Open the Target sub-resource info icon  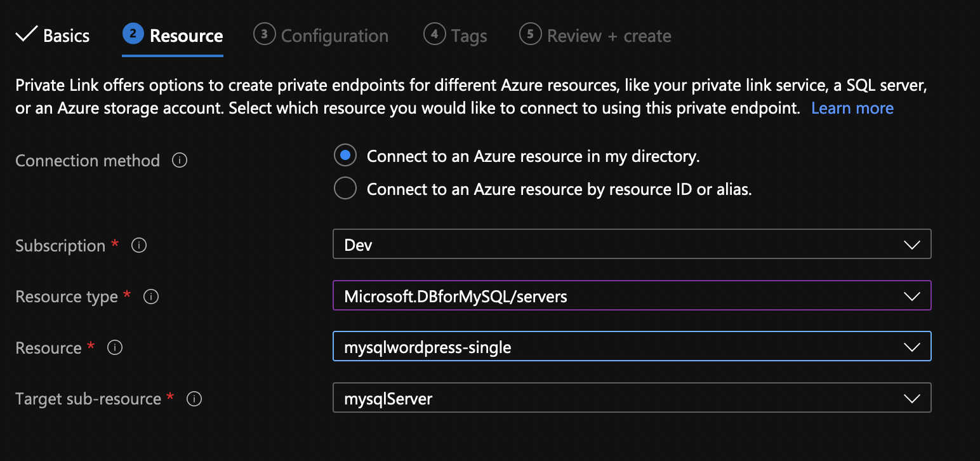click(x=194, y=399)
